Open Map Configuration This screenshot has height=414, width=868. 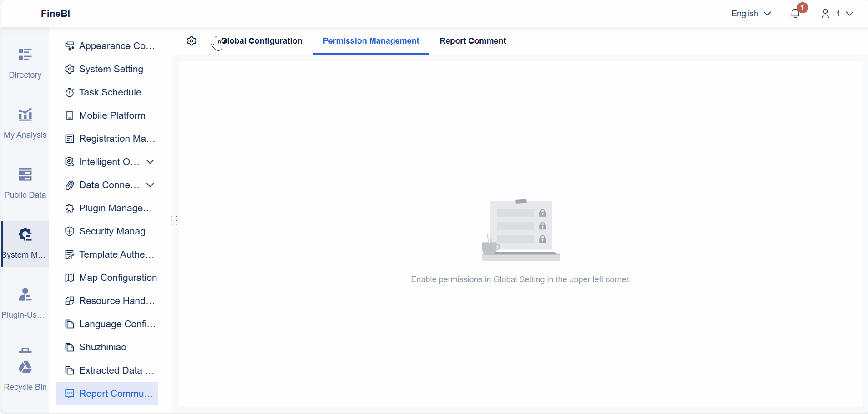tap(118, 278)
